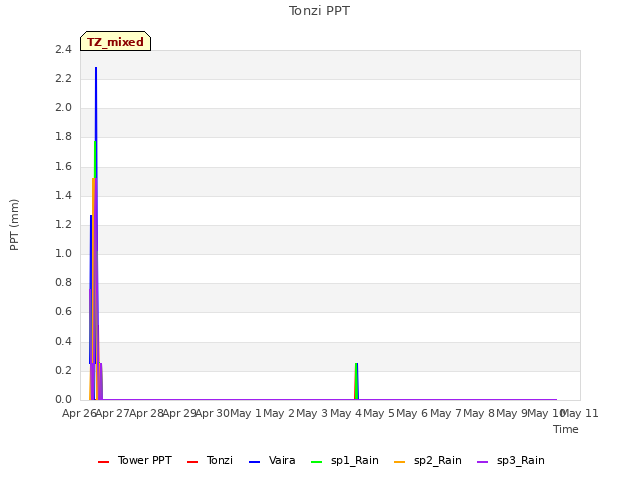Click the Tonzi PPT chart title

point(319,11)
